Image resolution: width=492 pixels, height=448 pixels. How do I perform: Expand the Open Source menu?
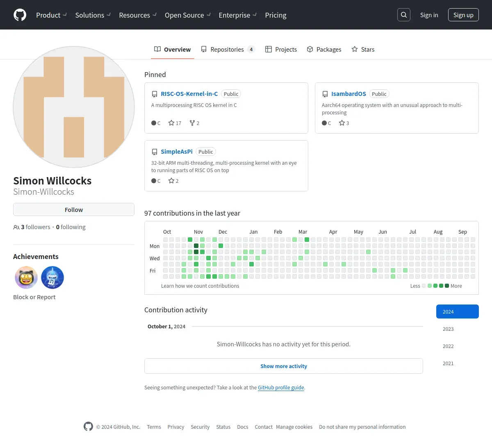point(188,15)
